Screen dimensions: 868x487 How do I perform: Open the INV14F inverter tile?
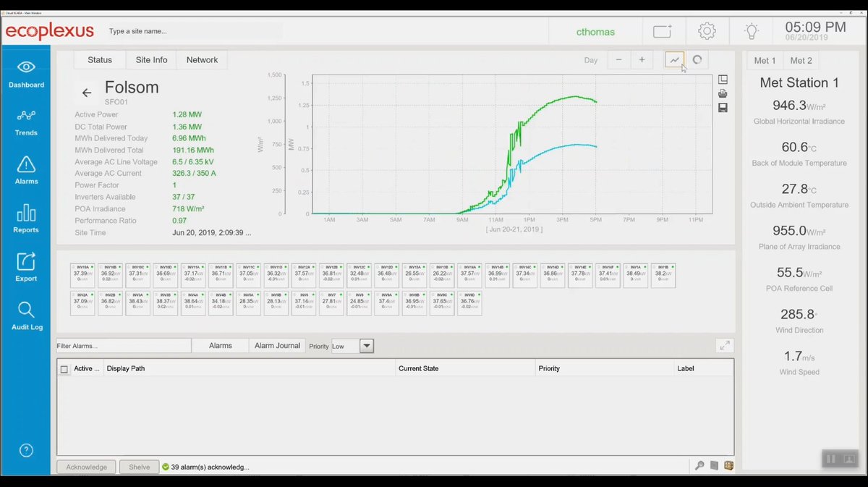(608, 276)
